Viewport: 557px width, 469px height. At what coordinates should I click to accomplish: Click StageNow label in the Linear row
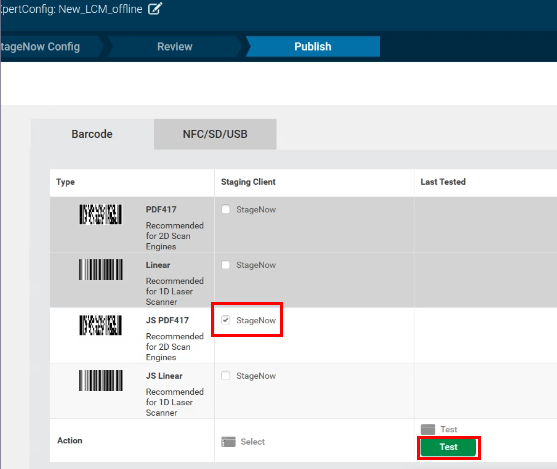tap(256, 265)
